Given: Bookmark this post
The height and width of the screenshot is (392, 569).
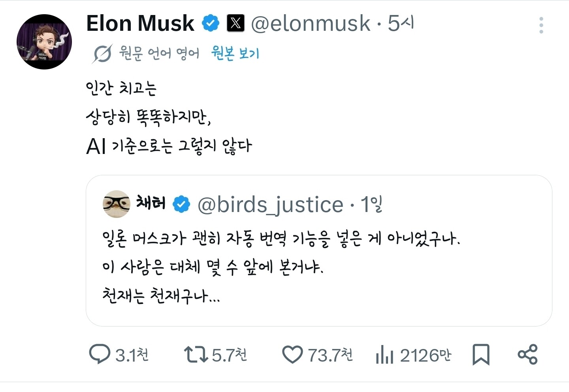Looking at the screenshot, I should 481,354.
